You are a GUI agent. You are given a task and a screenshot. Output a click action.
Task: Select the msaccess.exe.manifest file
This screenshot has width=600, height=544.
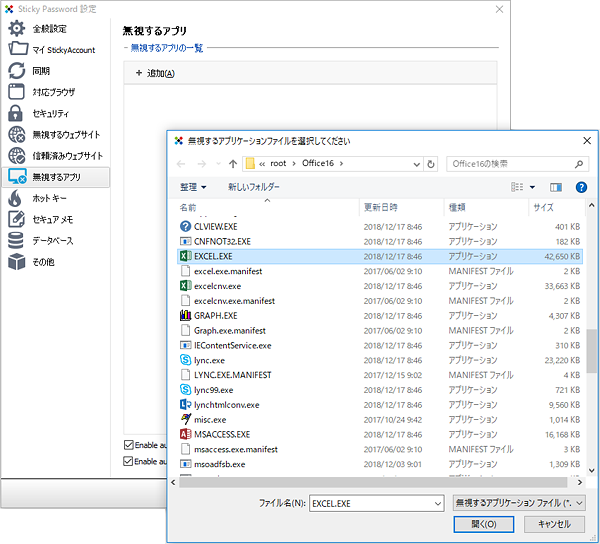tap(380, 449)
